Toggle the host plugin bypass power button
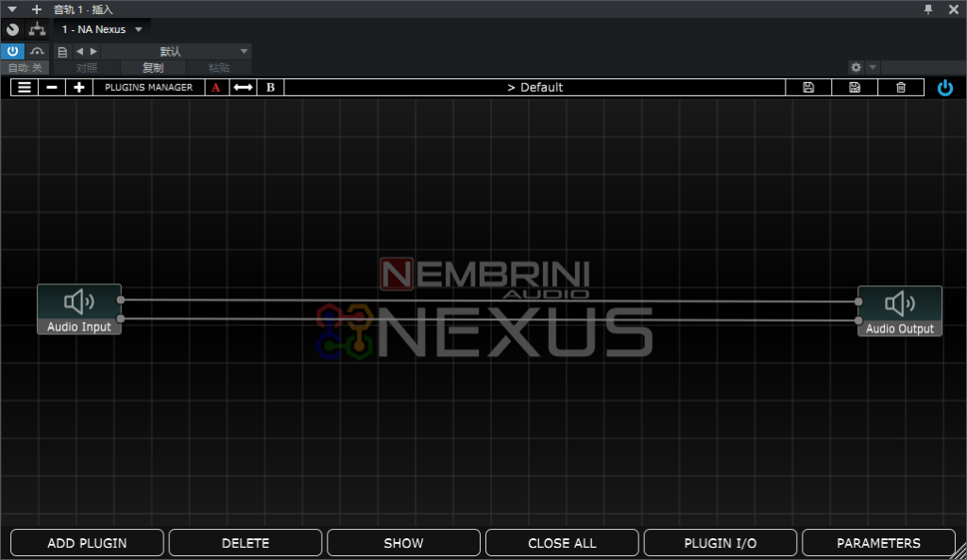Screen dimensions: 967x560 pyautogui.click(x=12, y=51)
